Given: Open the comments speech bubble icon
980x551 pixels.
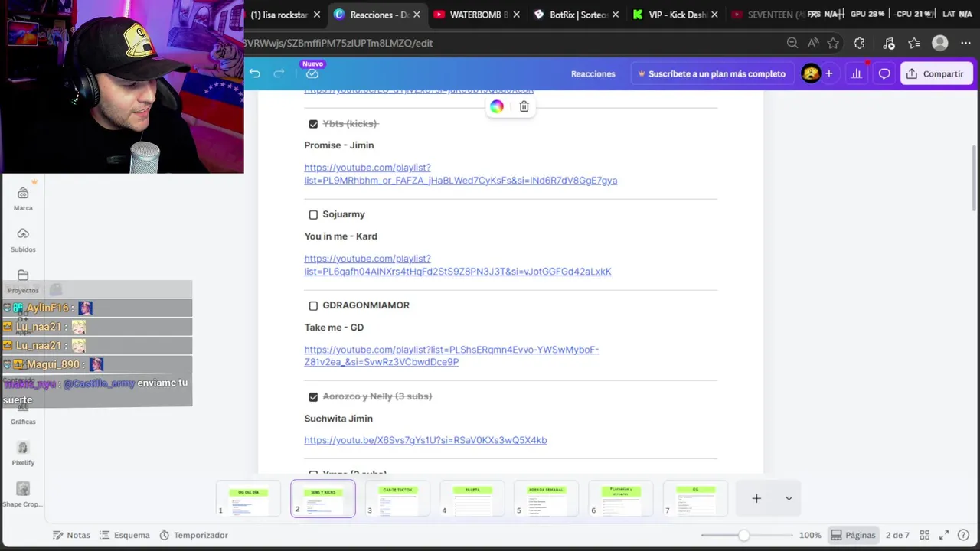Looking at the screenshot, I should click(x=884, y=73).
